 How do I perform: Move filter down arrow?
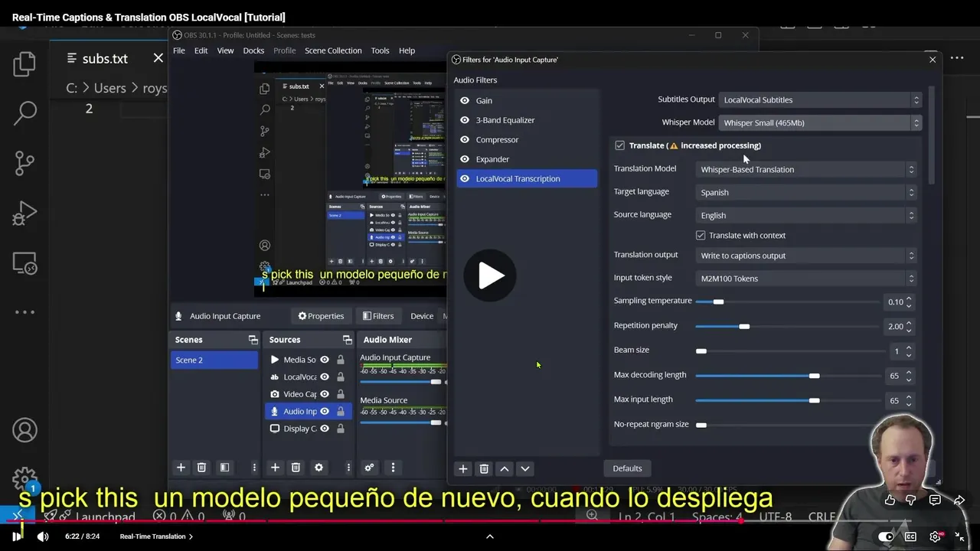(525, 469)
